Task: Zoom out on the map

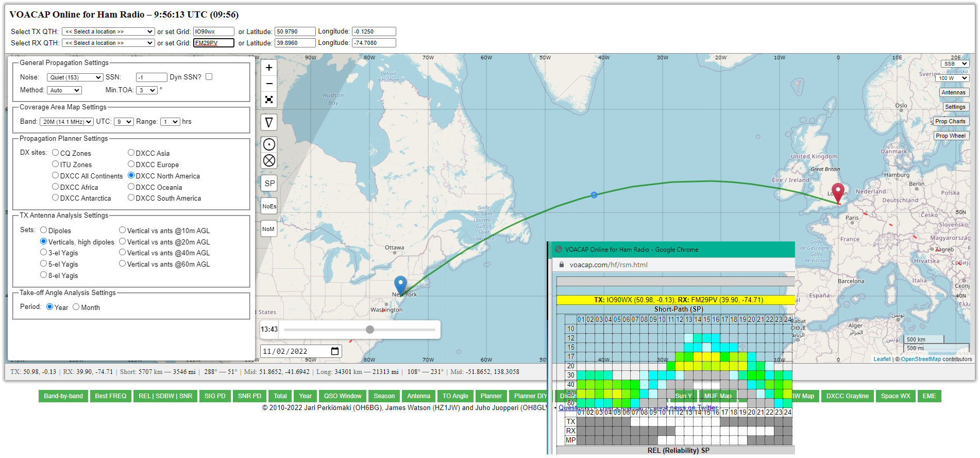Action: click(x=269, y=84)
